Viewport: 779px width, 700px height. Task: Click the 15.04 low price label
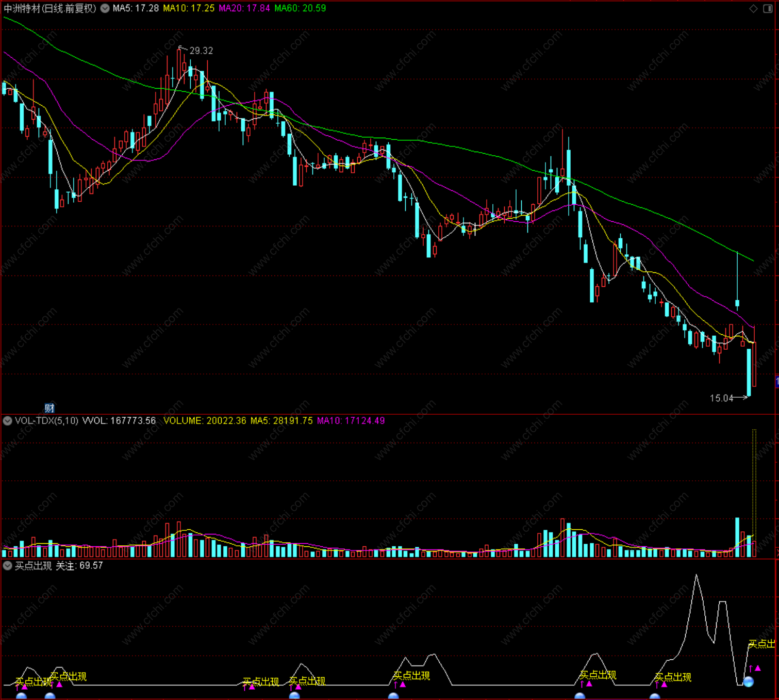(x=721, y=398)
